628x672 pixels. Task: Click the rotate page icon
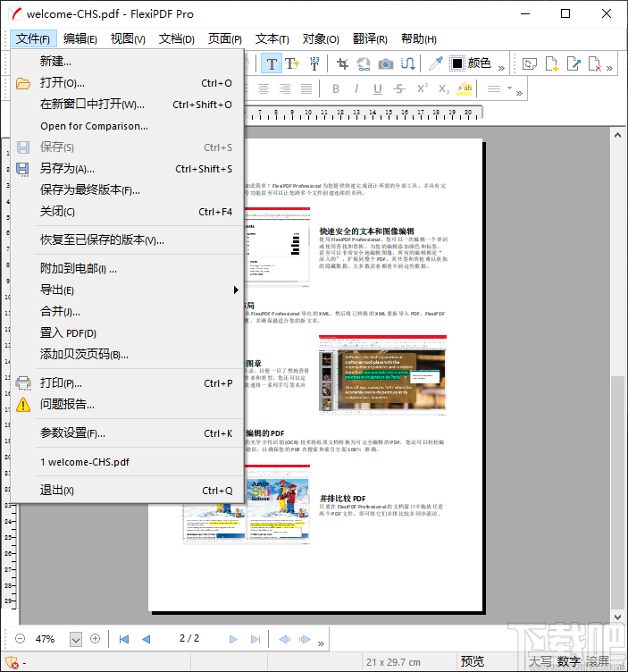[x=530, y=63]
